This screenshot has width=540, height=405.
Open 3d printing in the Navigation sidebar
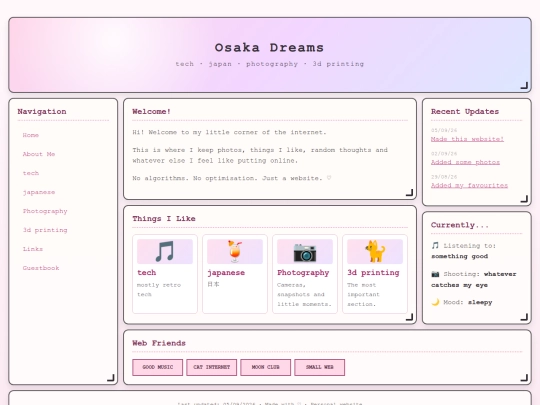(x=45, y=230)
